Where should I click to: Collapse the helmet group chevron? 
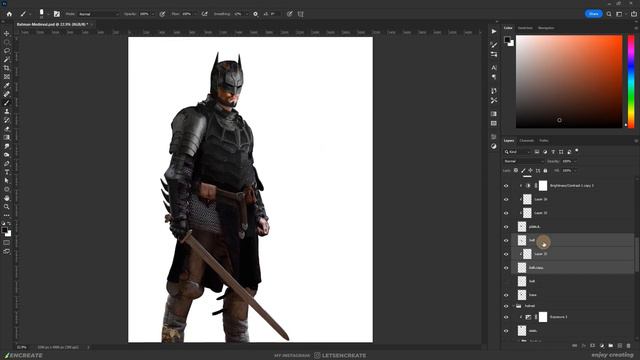(x=513, y=306)
